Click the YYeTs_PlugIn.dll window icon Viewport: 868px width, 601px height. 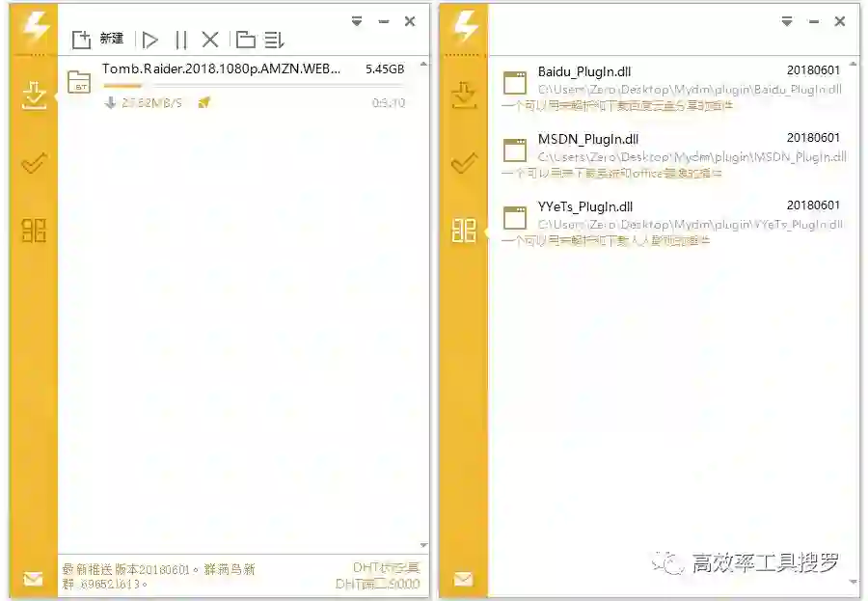coord(515,218)
